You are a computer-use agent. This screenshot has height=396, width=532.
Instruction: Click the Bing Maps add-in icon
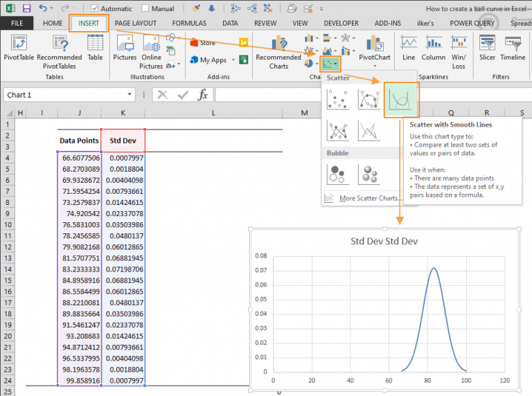[243, 42]
